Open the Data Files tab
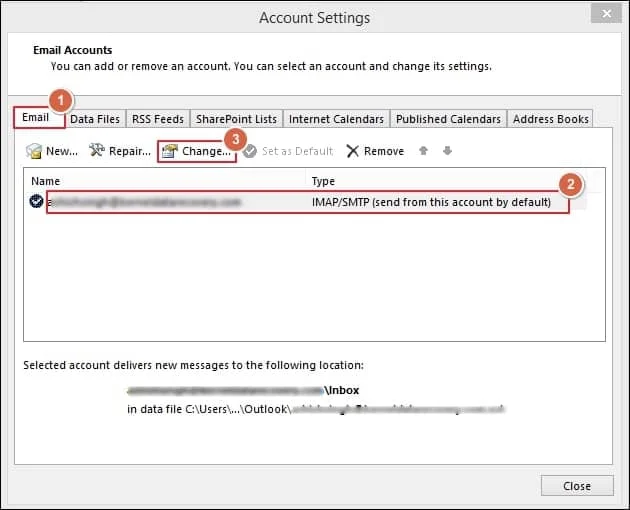The height and width of the screenshot is (510, 630). pos(95,119)
